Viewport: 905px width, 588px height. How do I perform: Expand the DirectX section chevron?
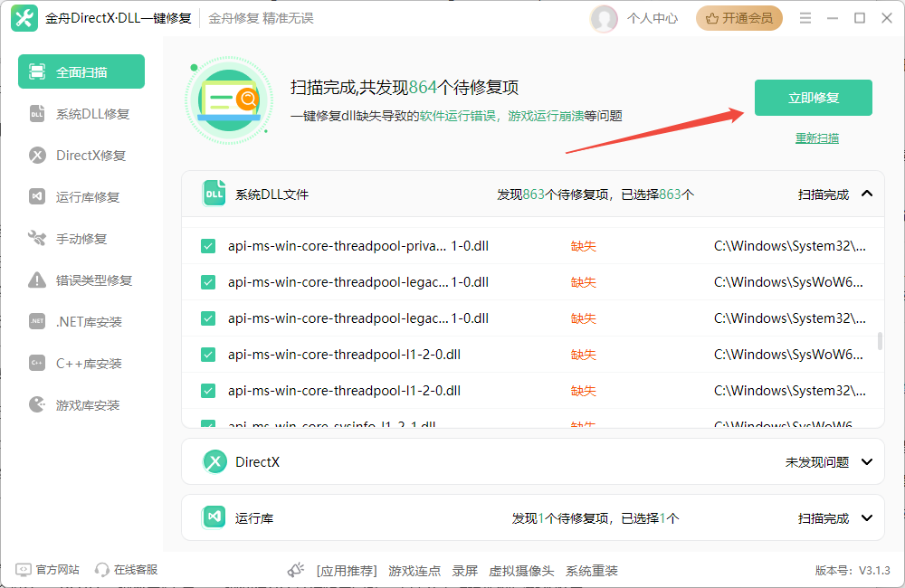(x=866, y=461)
